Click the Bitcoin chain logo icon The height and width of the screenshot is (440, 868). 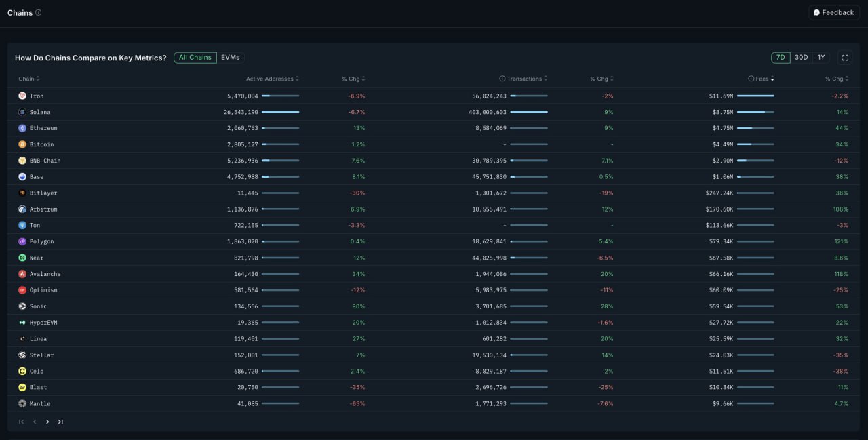(22, 144)
